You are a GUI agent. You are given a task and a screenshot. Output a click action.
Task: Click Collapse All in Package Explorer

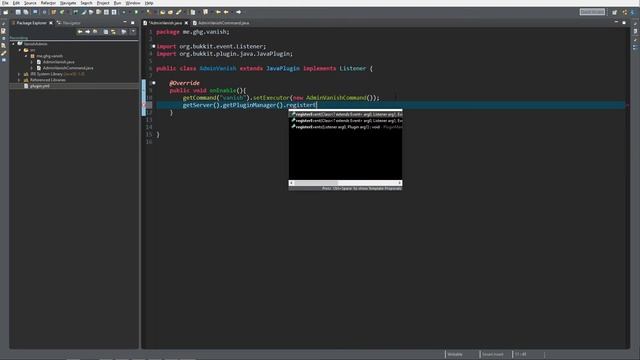[x=106, y=31]
